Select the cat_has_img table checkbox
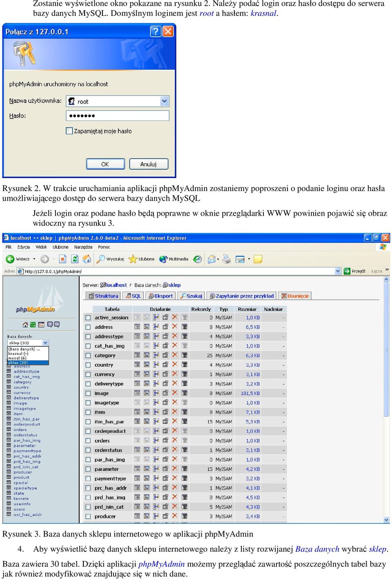This screenshot has height=579, width=392. click(x=88, y=346)
